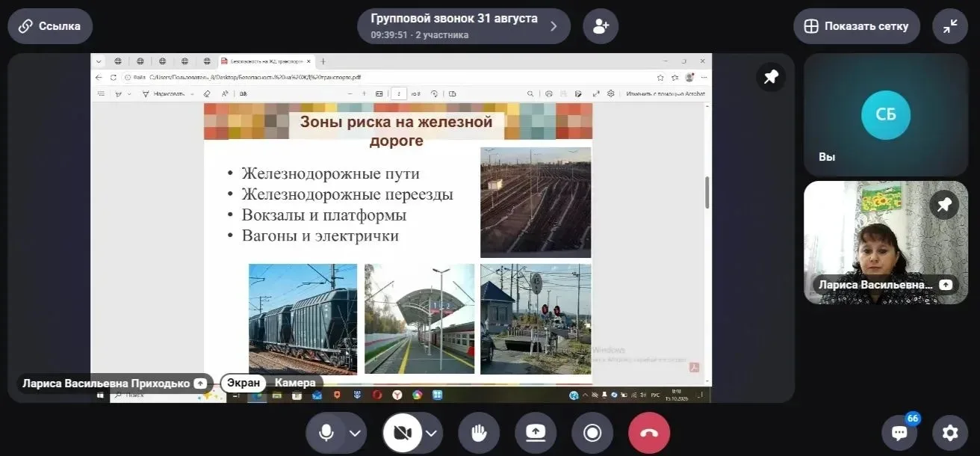Screen dimensions: 980x456
Task: Click Железнодорожные переезды bullet text
Action: coord(347,194)
